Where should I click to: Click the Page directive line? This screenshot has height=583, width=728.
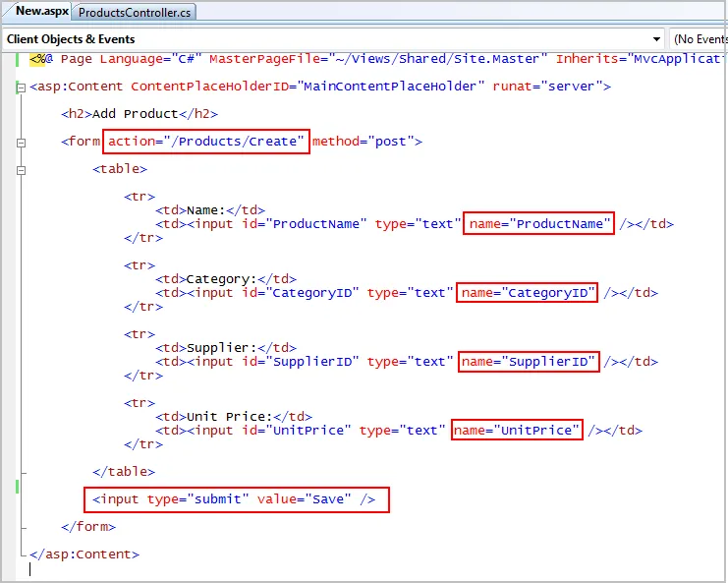pos(376,59)
